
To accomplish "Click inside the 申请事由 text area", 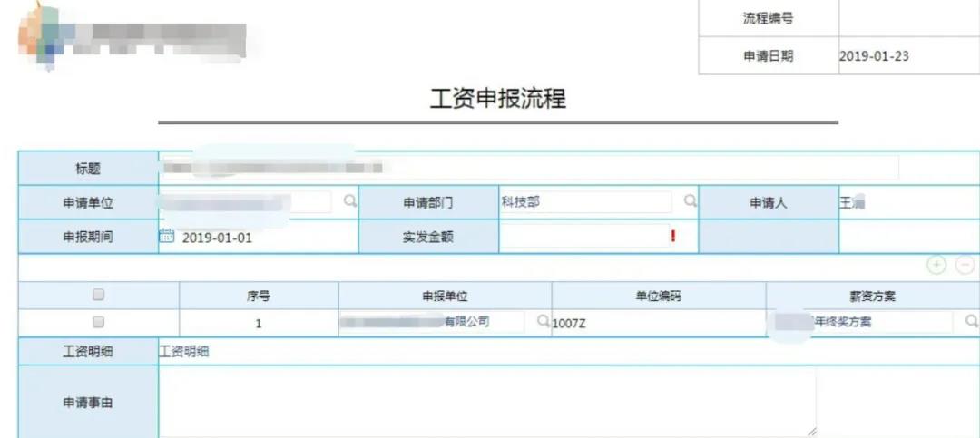I will pos(486,401).
